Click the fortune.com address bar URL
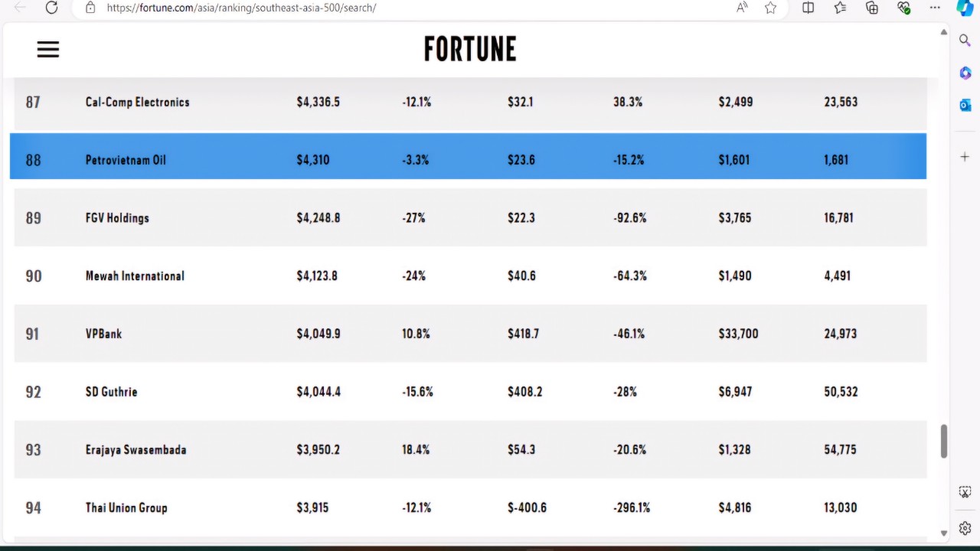Viewport: 980px width, 551px height. pos(241,8)
